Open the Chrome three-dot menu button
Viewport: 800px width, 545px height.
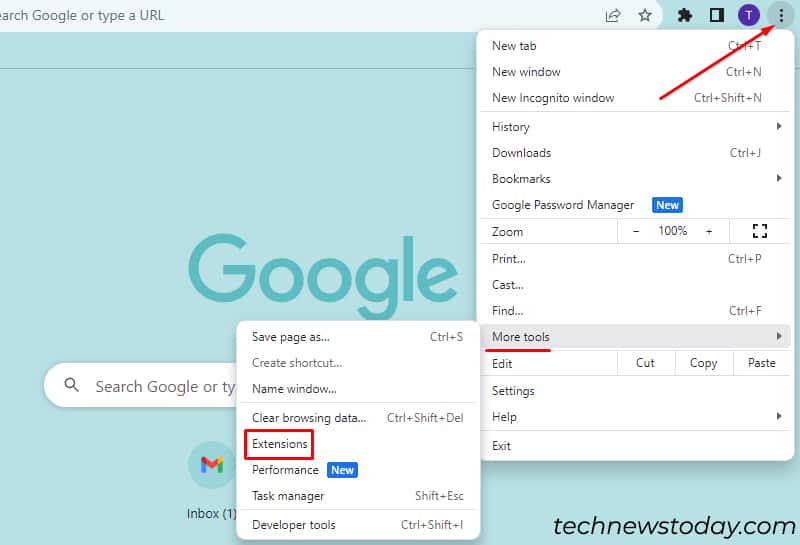781,15
